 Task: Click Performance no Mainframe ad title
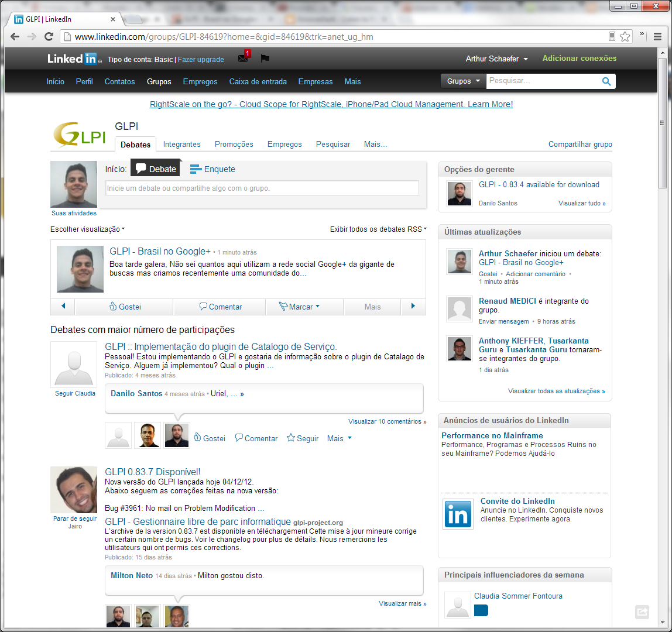point(492,435)
